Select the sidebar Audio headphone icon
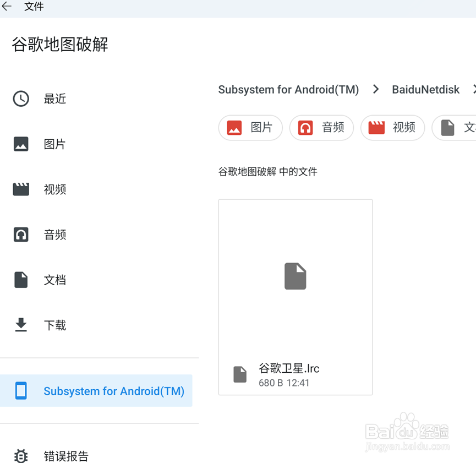 pos(21,235)
